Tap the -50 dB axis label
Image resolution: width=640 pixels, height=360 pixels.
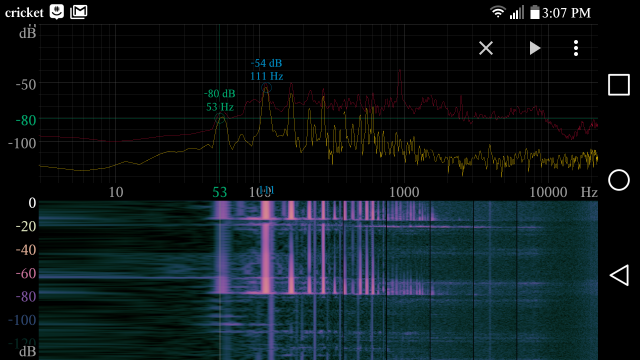pos(26,84)
